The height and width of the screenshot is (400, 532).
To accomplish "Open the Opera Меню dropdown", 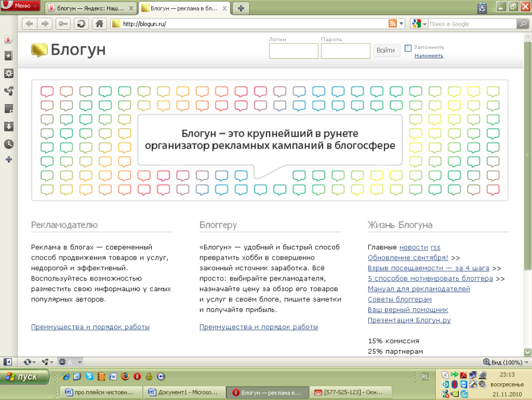I will click(20, 6).
